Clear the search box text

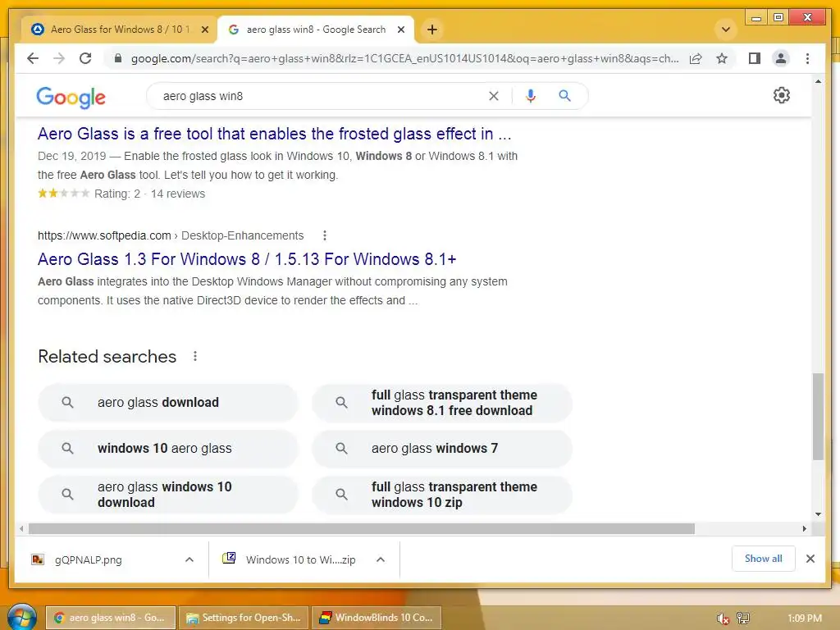[x=493, y=96]
